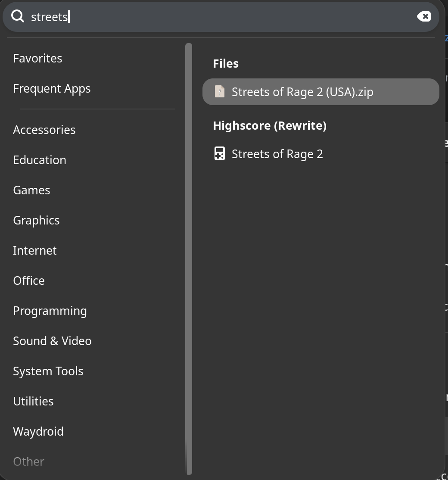448x480 pixels.
Task: Launch Streets of Rage 2 in Highscore
Action: [277, 154]
